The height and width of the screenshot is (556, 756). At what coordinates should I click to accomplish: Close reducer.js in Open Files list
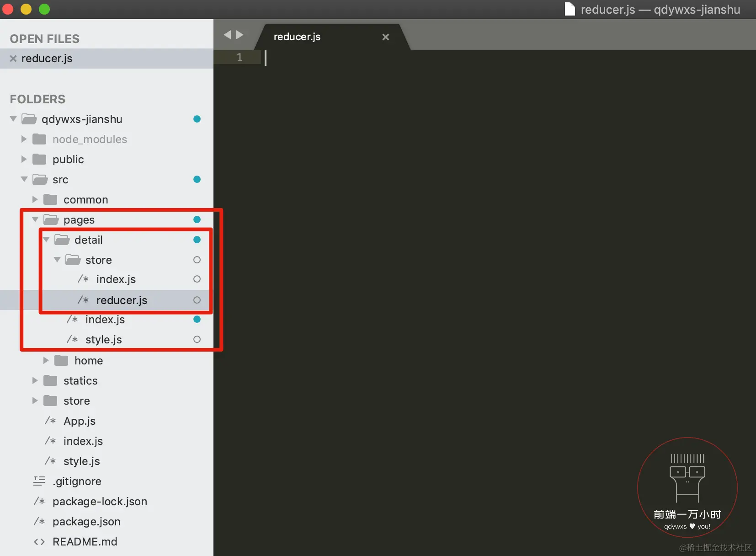pos(13,59)
